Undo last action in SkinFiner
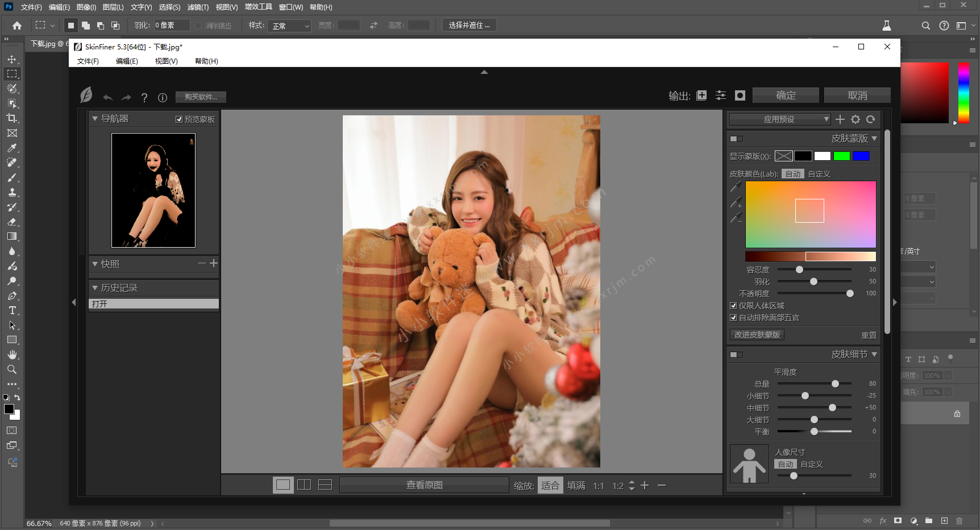 point(108,98)
